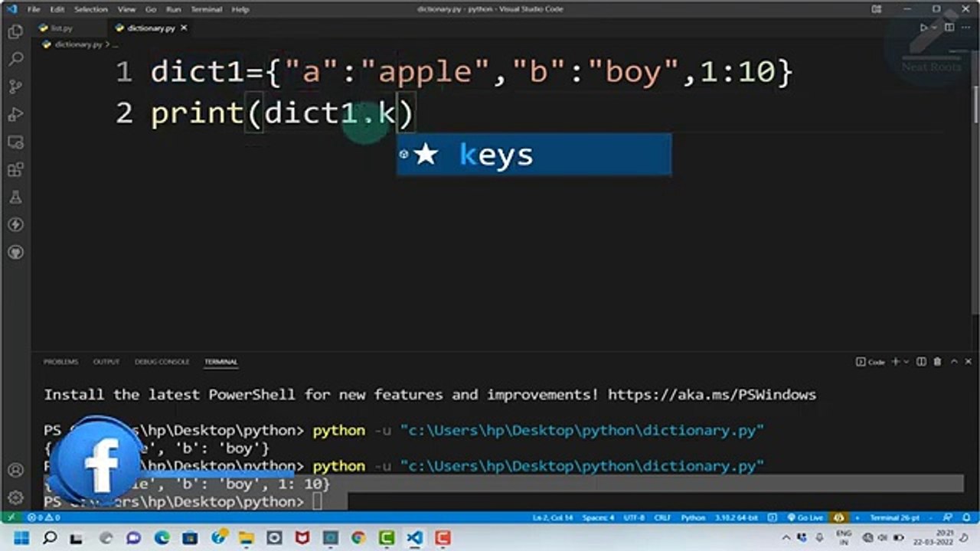Viewport: 980px width, 551px height.
Task: Open the GitHub view in activity bar
Action: 15,253
